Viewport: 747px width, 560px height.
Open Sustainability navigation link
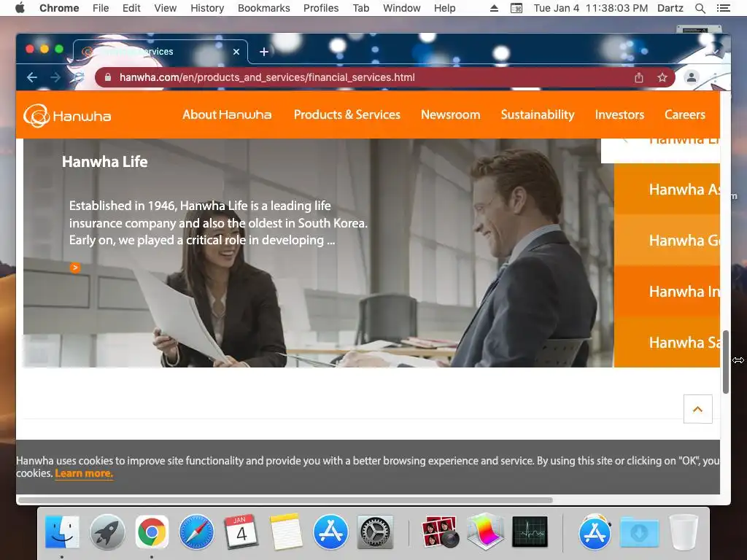pyautogui.click(x=538, y=114)
